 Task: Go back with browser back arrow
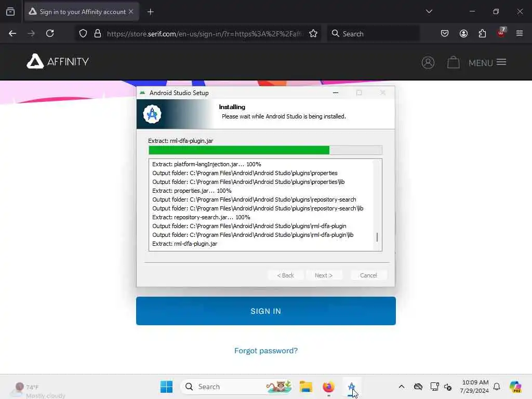click(12, 33)
